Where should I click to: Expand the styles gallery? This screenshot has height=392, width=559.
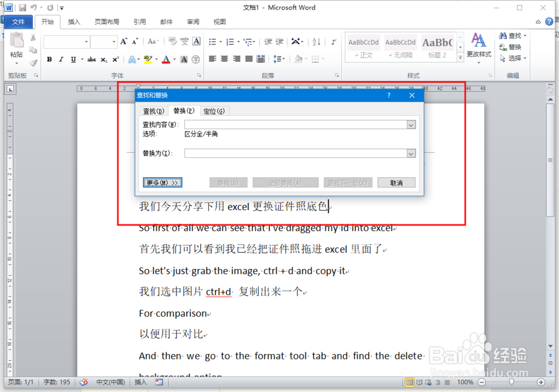tap(460, 57)
